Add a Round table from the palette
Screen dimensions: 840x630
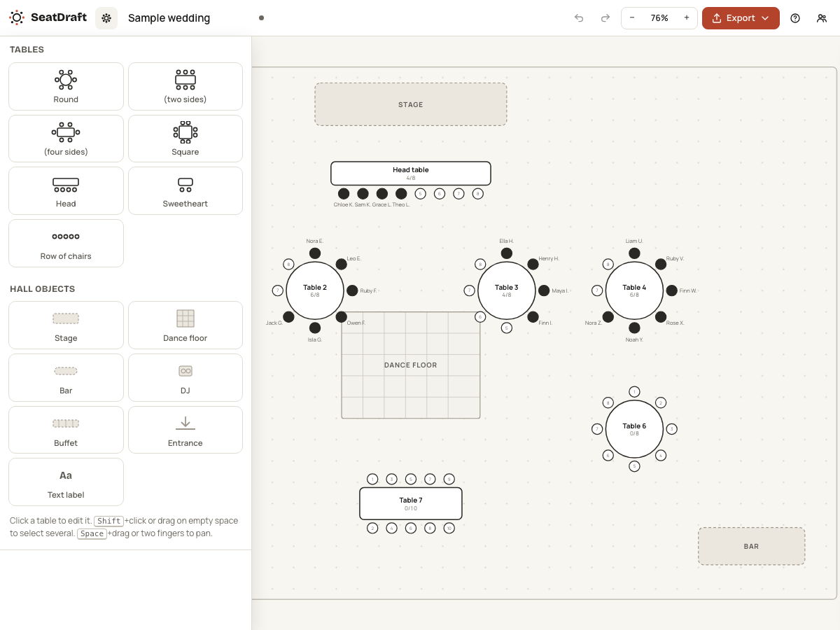[x=66, y=86]
